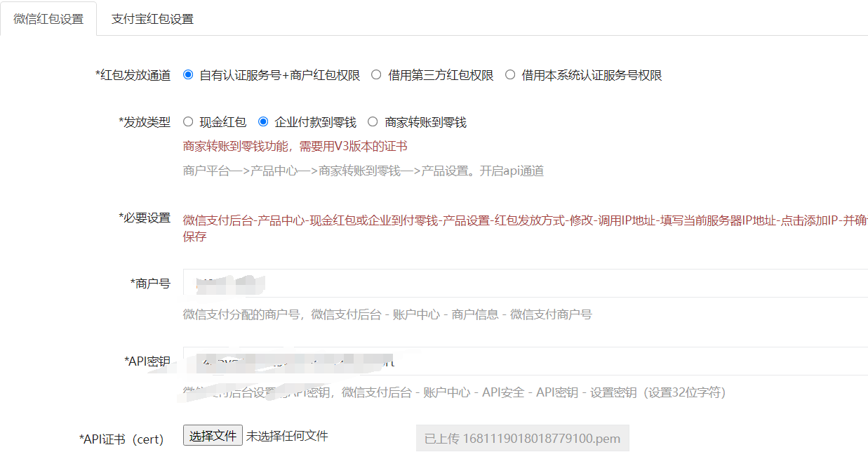Click the *红包发放通道 field label
The width and height of the screenshot is (868, 452).
133,75
